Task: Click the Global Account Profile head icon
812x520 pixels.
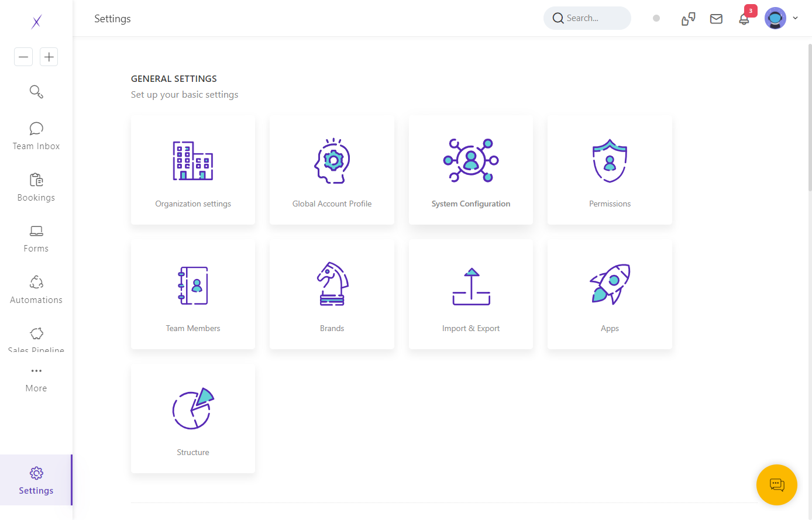Action: pyautogui.click(x=332, y=161)
